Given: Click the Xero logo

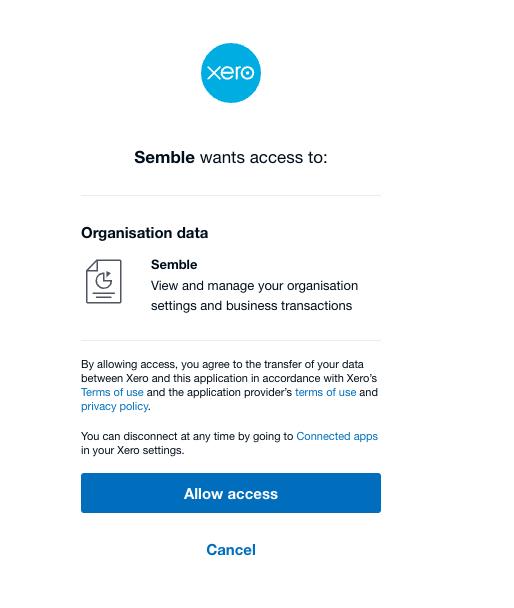Looking at the screenshot, I should pyautogui.click(x=231, y=73).
